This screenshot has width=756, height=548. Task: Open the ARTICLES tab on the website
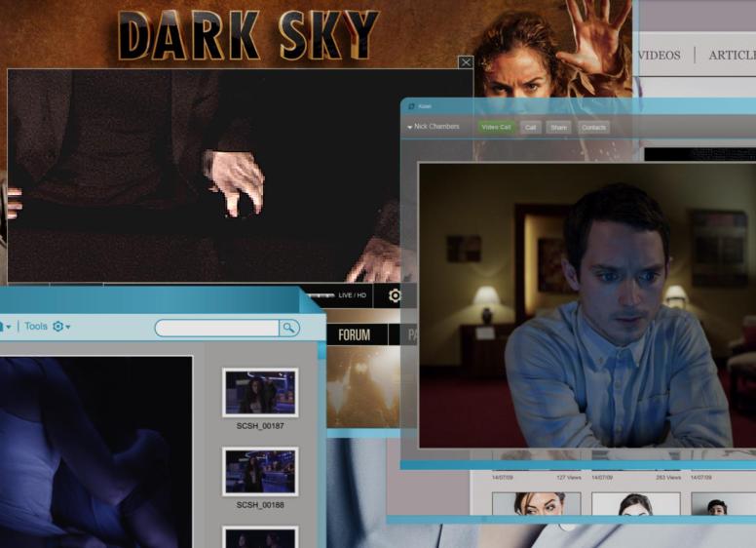[x=732, y=56]
